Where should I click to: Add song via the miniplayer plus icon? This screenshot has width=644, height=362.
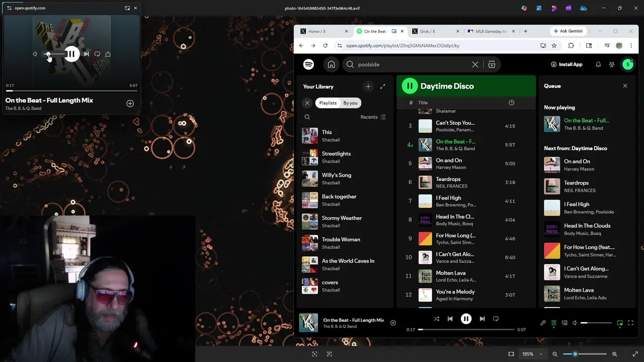coord(130,104)
